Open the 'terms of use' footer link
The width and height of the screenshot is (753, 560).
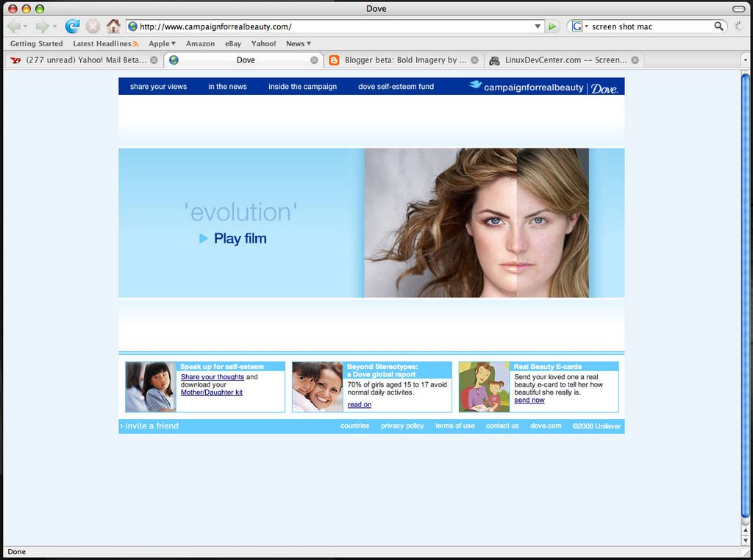pos(454,426)
